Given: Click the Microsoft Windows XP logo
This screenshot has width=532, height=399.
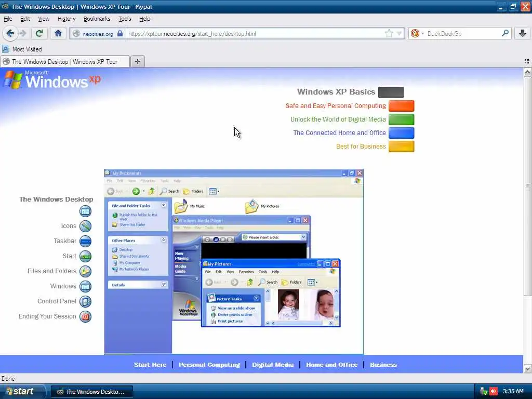Looking at the screenshot, I should point(52,80).
